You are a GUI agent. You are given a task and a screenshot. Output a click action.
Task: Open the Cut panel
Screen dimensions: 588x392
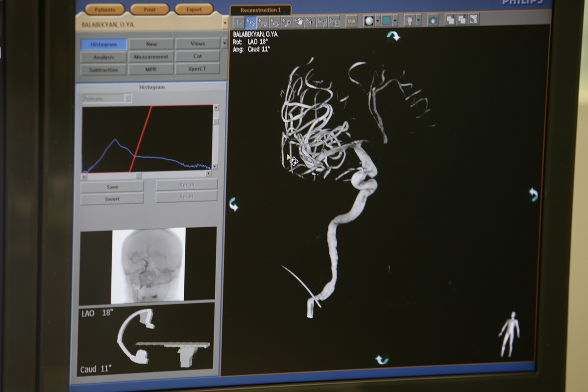(x=197, y=56)
